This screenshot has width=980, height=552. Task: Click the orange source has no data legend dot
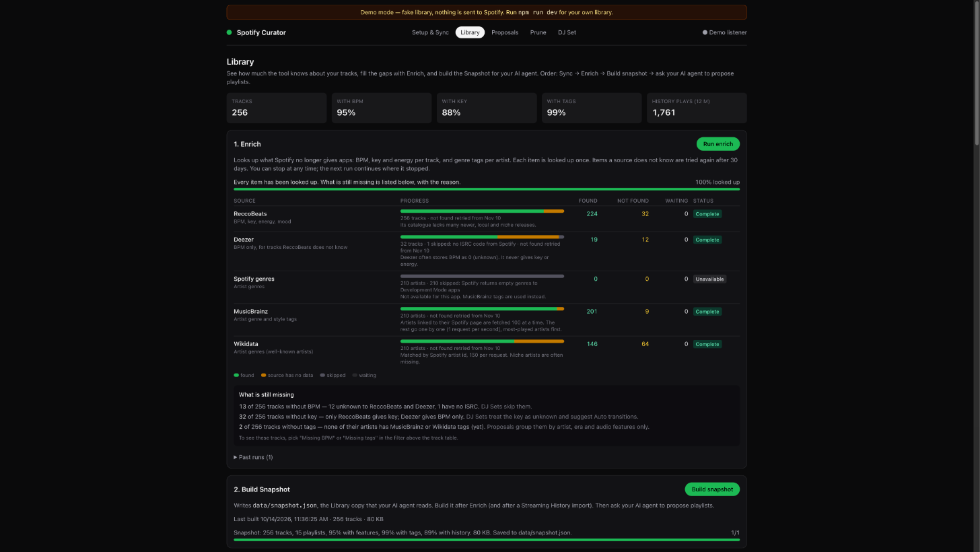coord(263,375)
